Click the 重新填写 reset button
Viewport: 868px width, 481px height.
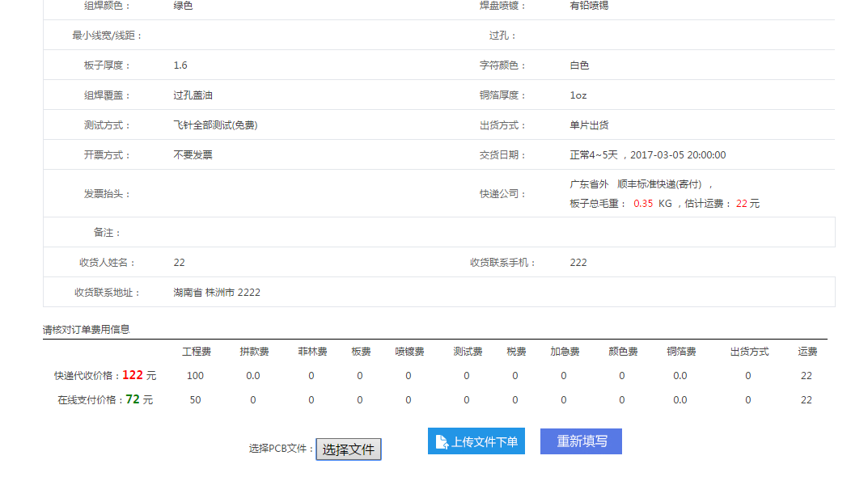click(581, 441)
